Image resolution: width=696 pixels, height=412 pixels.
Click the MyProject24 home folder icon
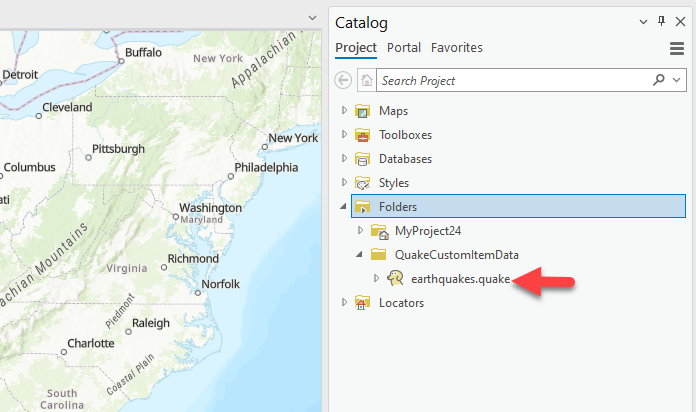pos(379,231)
